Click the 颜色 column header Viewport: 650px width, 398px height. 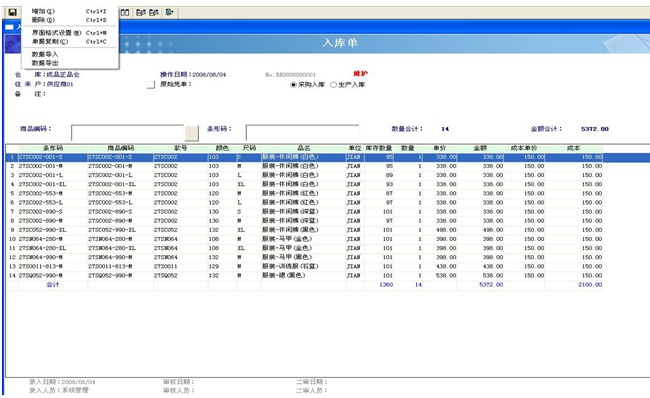(222, 148)
